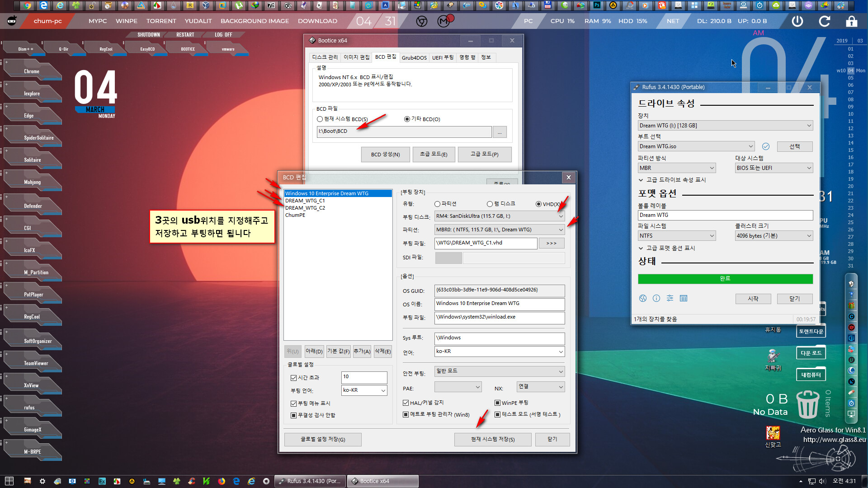Open 7-Zip icon in the top dock
The width and height of the screenshot is (868, 488).
click(271, 5)
